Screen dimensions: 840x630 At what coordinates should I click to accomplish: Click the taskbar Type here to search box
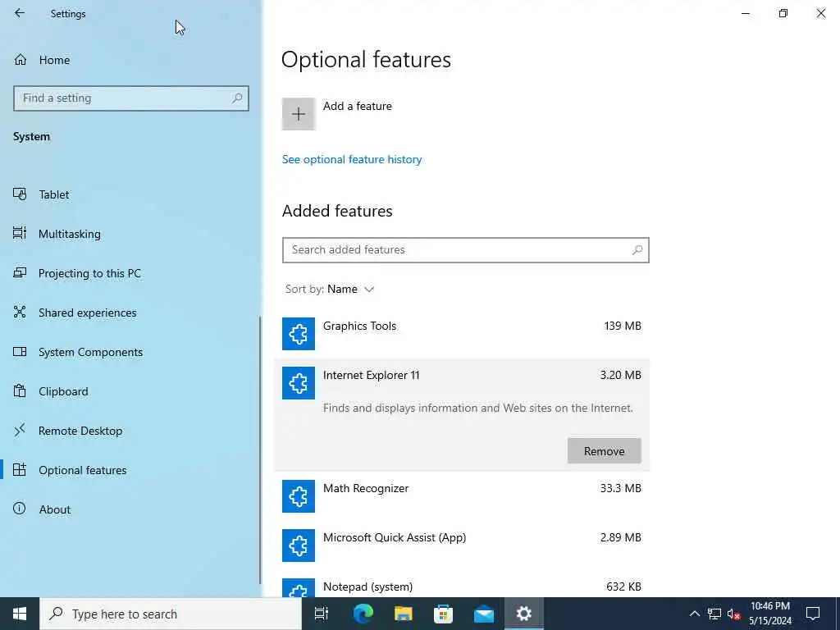tap(171, 614)
